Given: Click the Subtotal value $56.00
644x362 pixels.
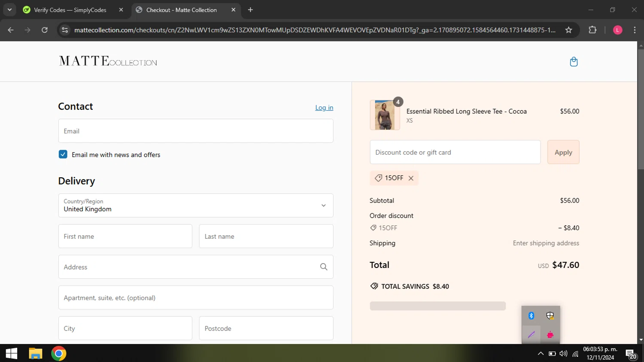Looking at the screenshot, I should tap(570, 201).
